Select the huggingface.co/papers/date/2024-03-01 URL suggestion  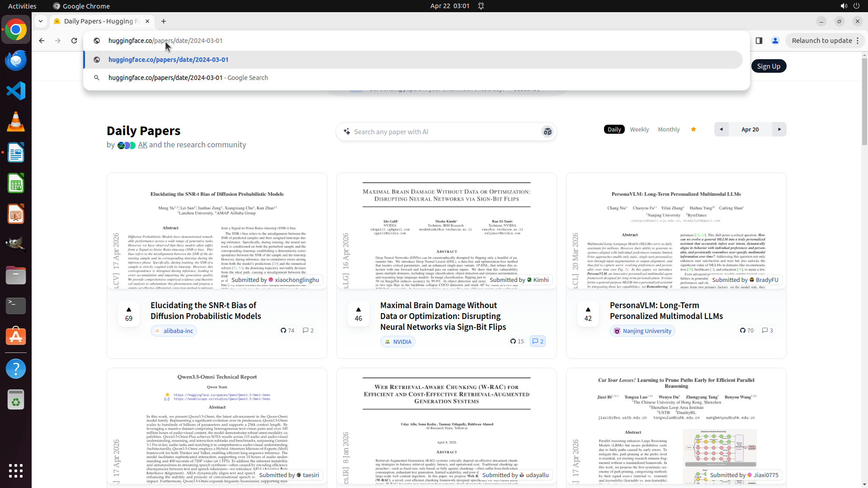(x=168, y=60)
